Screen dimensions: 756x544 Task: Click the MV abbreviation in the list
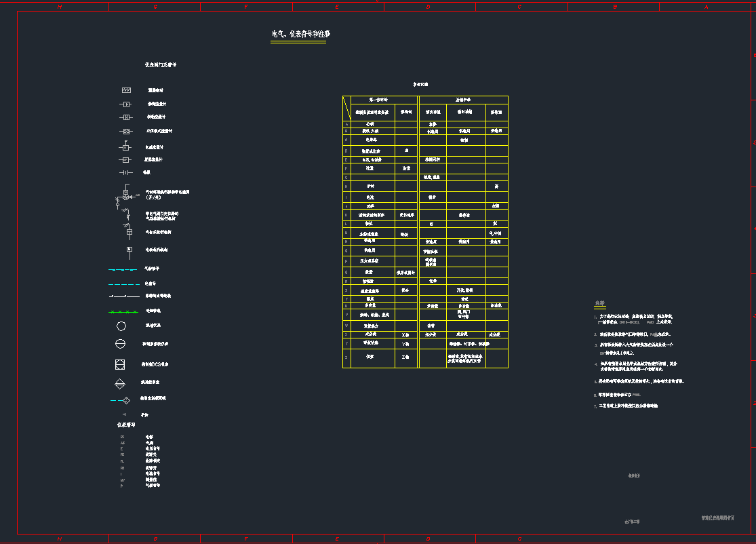(x=122, y=480)
